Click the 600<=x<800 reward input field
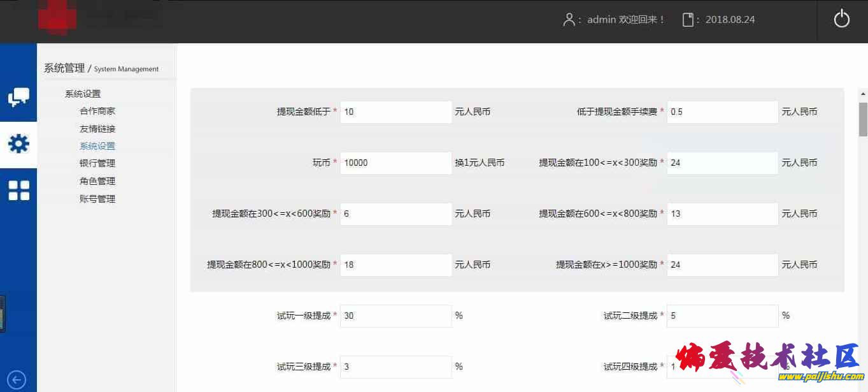868x392 pixels. (723, 214)
